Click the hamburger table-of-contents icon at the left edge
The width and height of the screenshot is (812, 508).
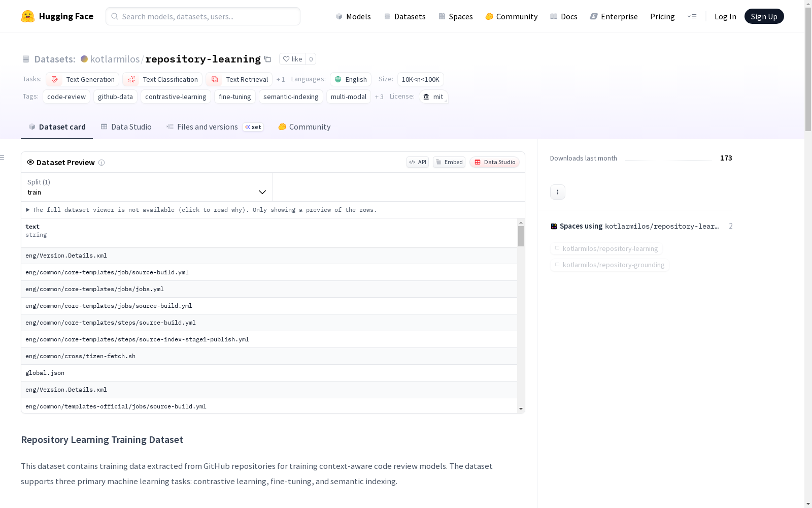coord(3,157)
